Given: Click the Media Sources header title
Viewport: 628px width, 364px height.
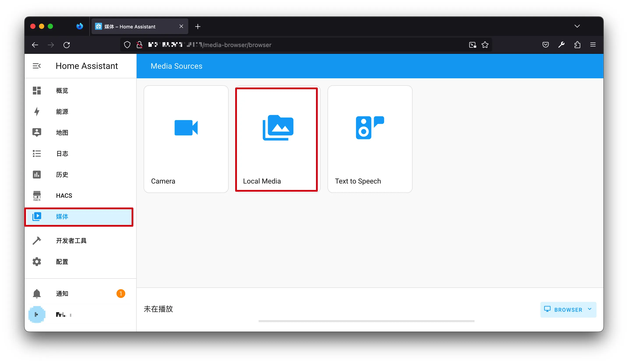Looking at the screenshot, I should pyautogui.click(x=176, y=66).
